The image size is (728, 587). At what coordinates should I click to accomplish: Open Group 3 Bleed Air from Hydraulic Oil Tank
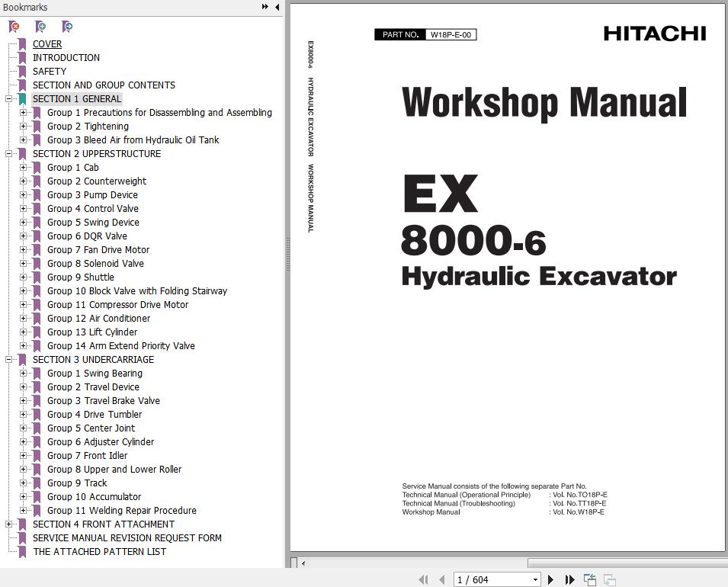coord(133,140)
